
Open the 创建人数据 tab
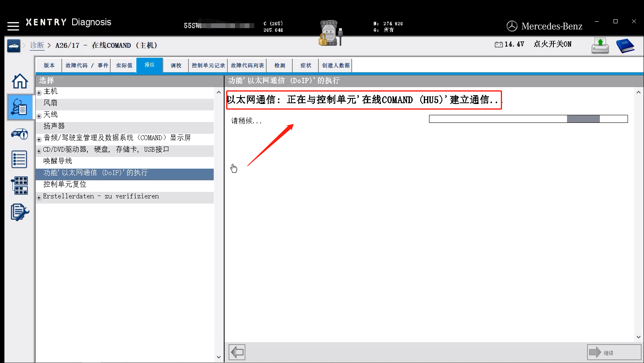click(x=336, y=65)
